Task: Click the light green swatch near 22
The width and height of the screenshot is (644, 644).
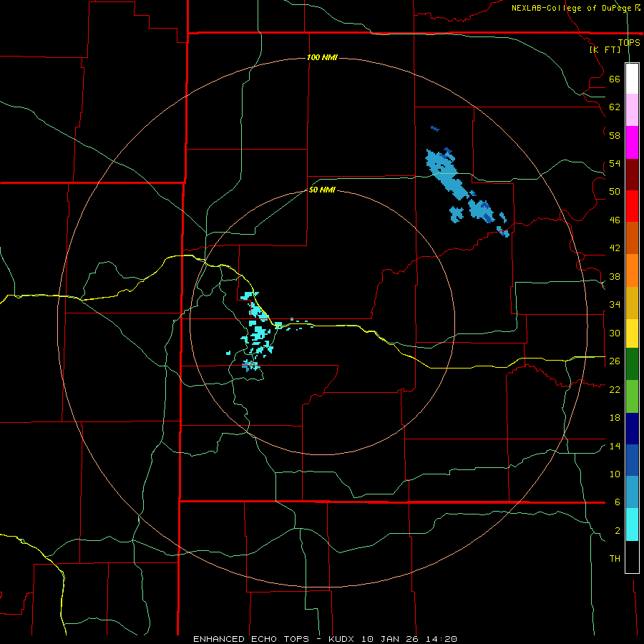Action: 632,396
